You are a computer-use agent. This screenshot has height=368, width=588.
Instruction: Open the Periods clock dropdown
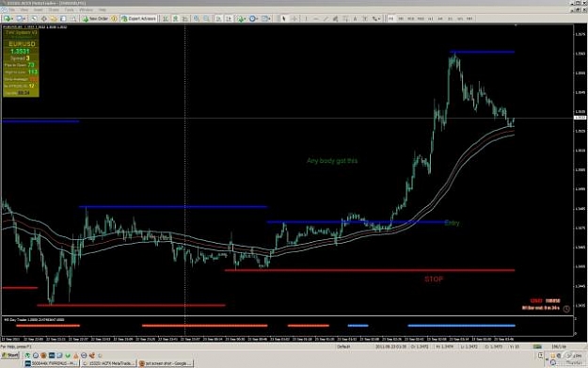pos(253,19)
